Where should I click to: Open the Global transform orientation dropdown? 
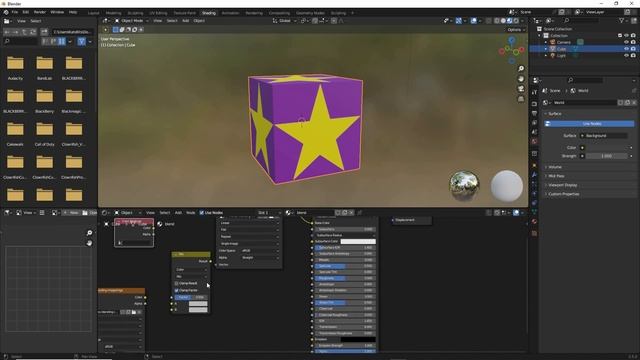point(284,20)
